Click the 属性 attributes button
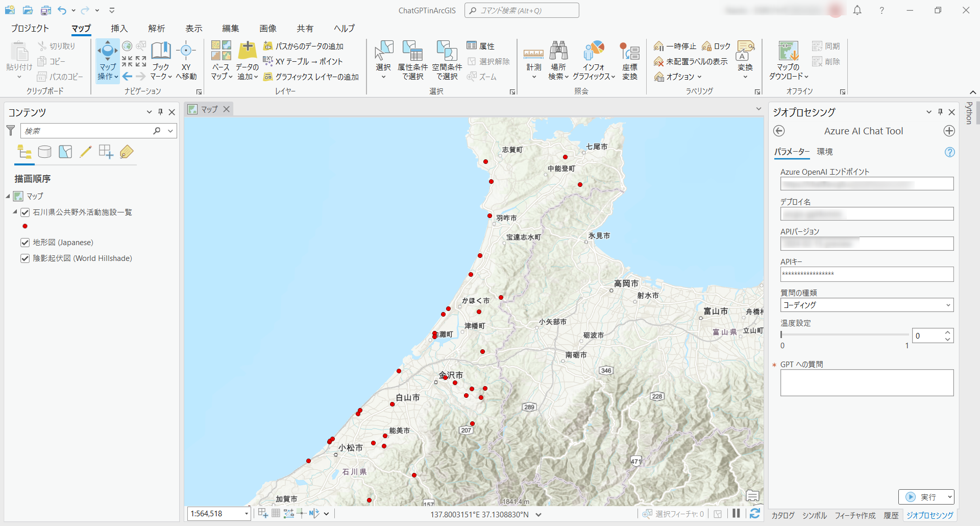 pyautogui.click(x=481, y=46)
